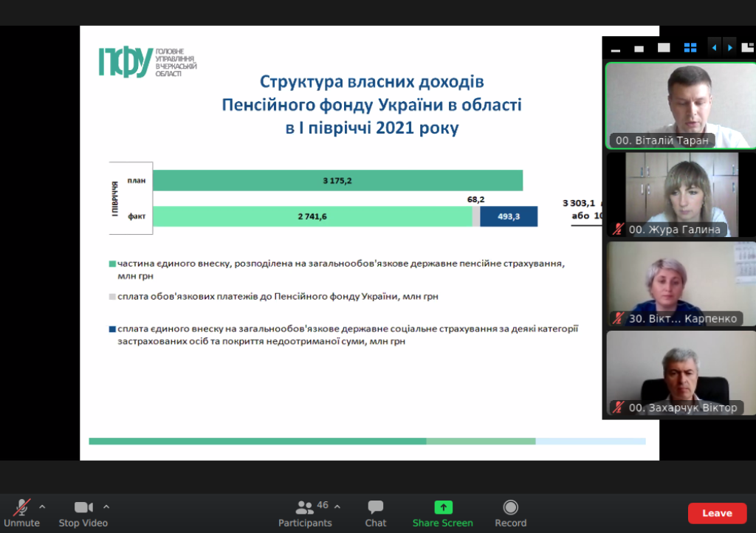Click the 'Chat' text label
This screenshot has height=533, width=756.
376,523
